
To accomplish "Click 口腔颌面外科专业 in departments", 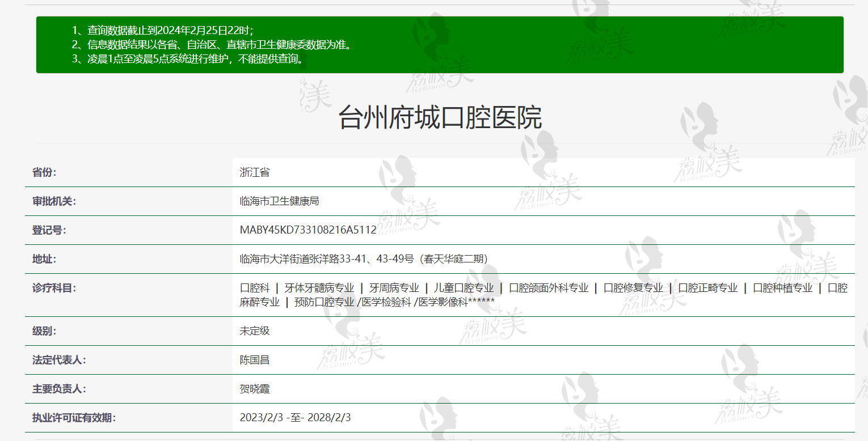I will click(x=549, y=288).
